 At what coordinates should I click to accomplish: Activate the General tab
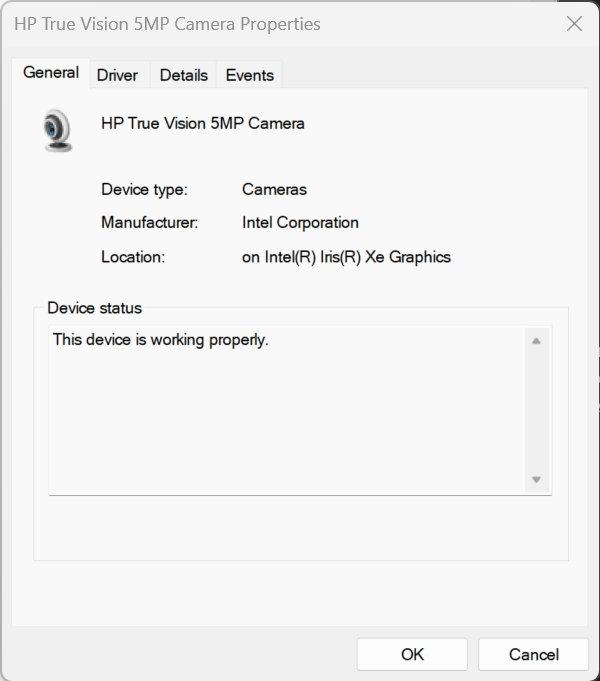coord(51,73)
